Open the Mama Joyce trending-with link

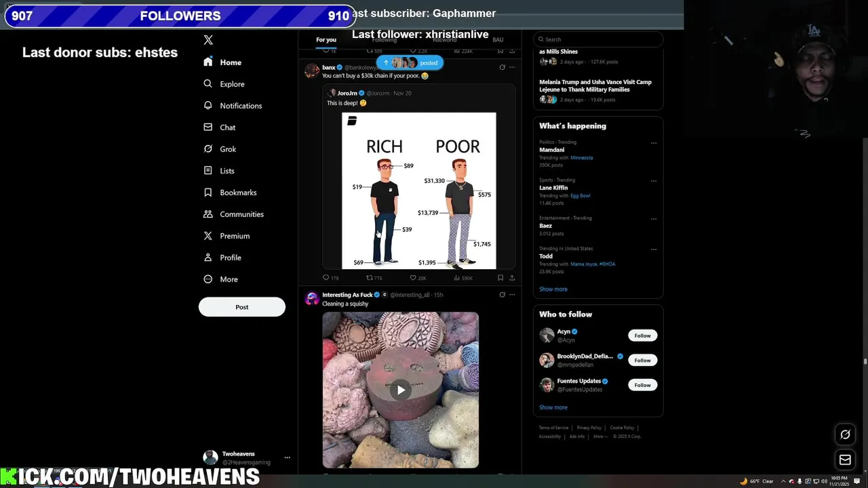coord(583,264)
